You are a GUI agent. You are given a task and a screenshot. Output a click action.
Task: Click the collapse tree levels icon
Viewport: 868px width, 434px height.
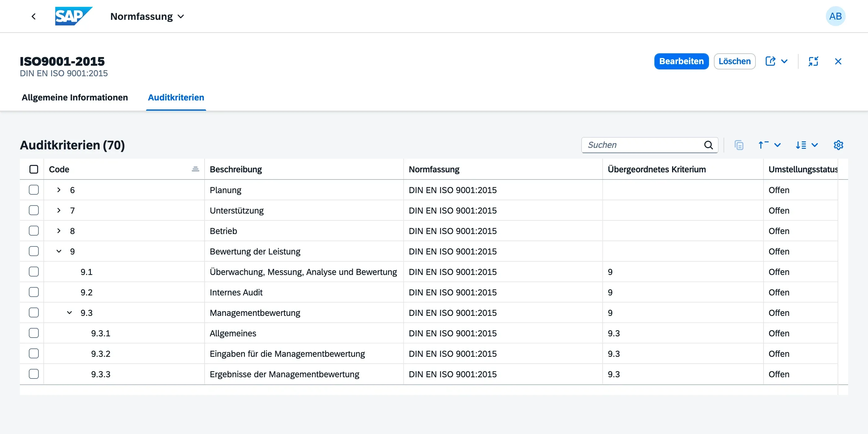[763, 145]
